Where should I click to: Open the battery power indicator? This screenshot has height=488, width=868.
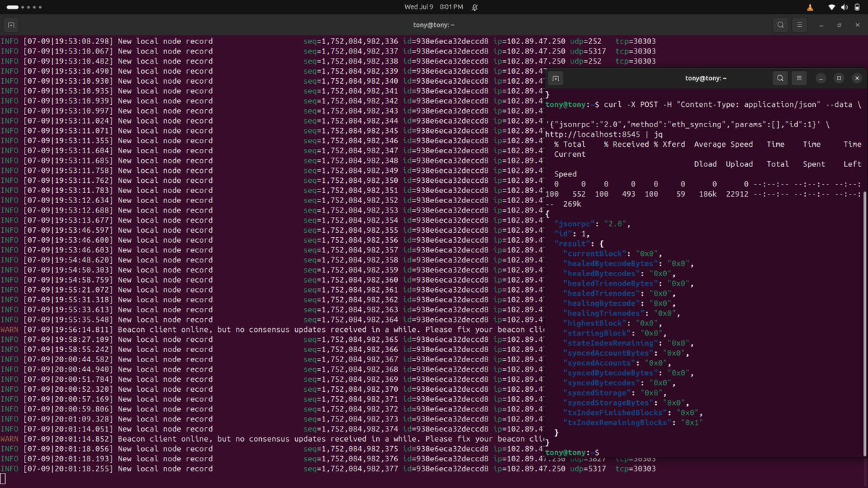pos(858,7)
